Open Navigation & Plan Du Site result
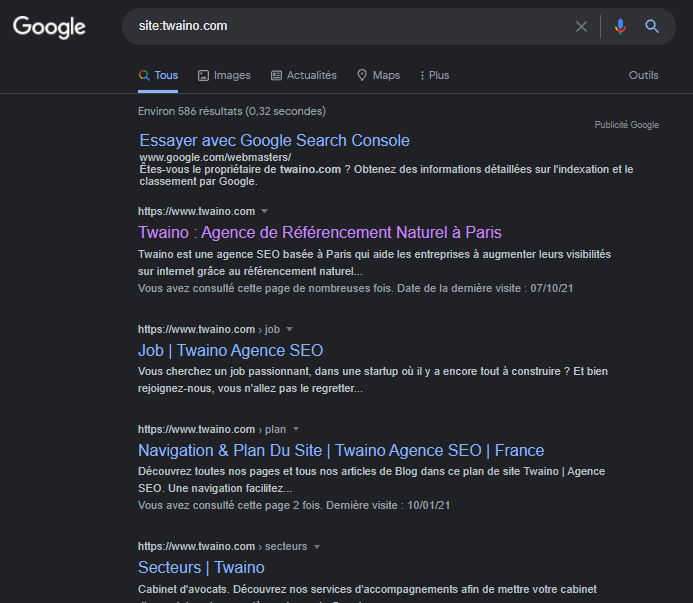 coord(341,450)
